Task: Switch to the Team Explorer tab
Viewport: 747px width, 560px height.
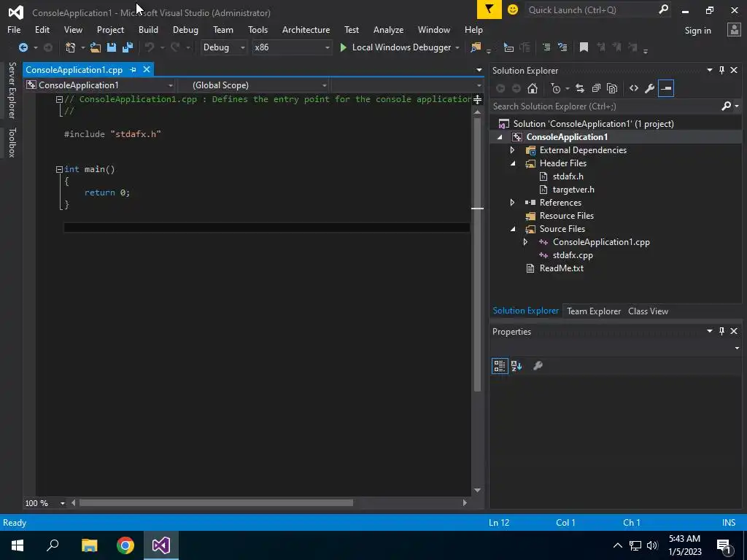Action: coord(594,311)
